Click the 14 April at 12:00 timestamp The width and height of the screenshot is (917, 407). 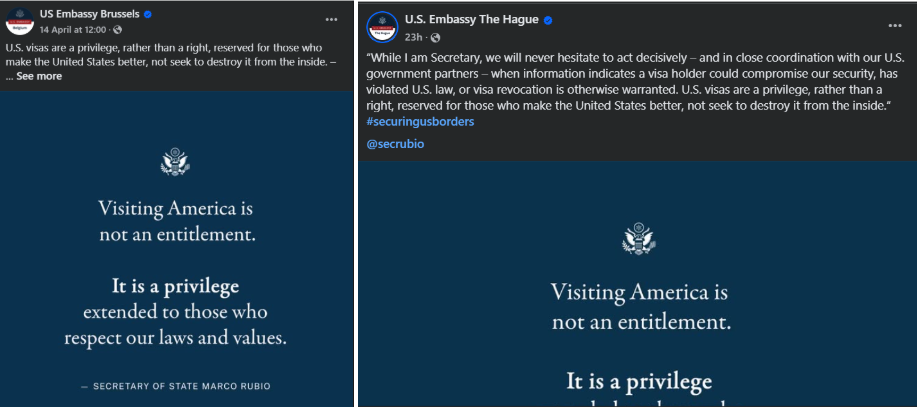73,29
